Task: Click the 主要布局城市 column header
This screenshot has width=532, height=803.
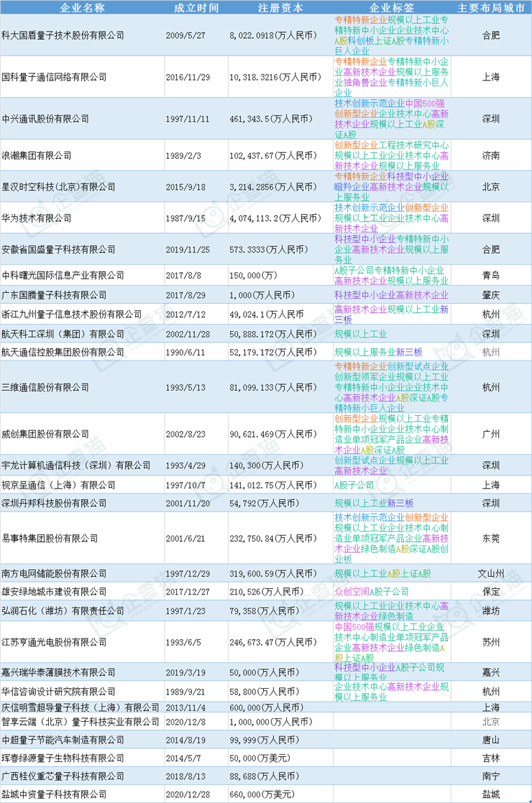Action: 491,8
